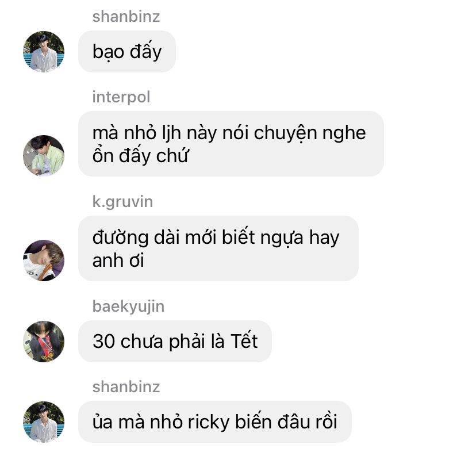Click shanbinz username above the ricky message
This screenshot has height=452, width=476.
point(126,386)
